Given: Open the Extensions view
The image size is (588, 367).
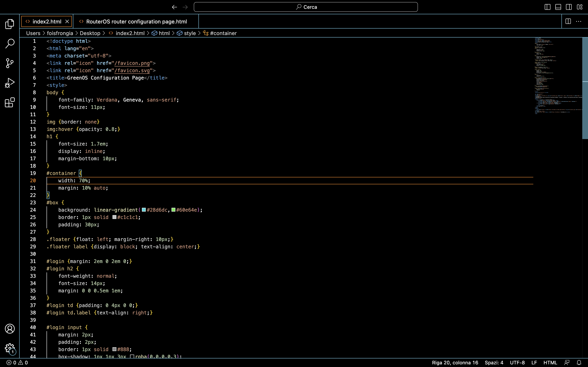Looking at the screenshot, I should pyautogui.click(x=9, y=103).
